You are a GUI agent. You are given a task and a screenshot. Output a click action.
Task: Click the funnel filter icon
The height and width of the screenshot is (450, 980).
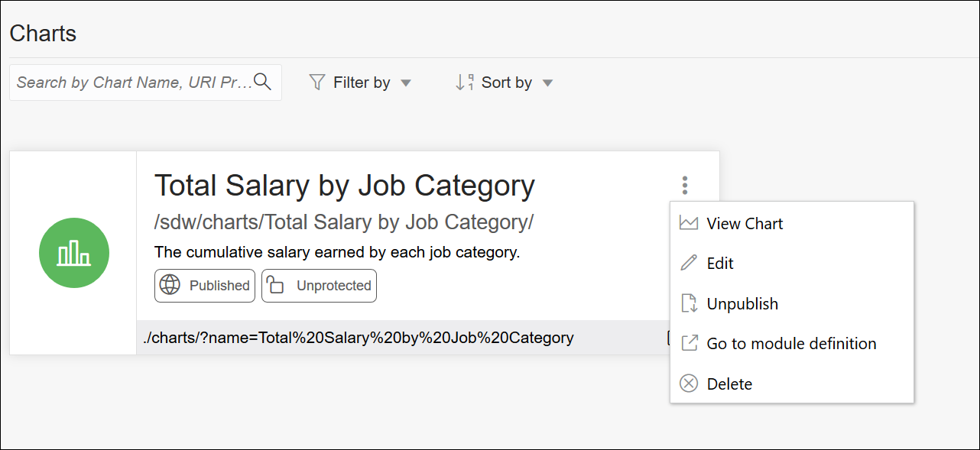317,83
